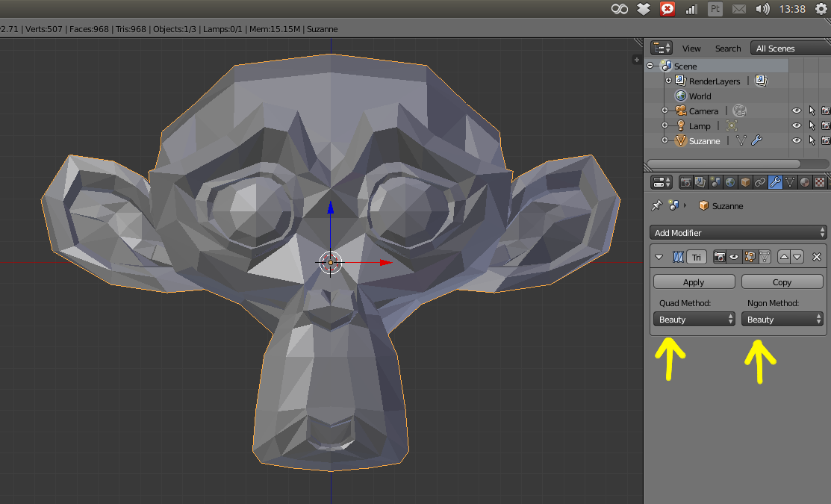This screenshot has height=504, width=831.
Task: Expand the Suzanne tree item
Action: [x=665, y=140]
